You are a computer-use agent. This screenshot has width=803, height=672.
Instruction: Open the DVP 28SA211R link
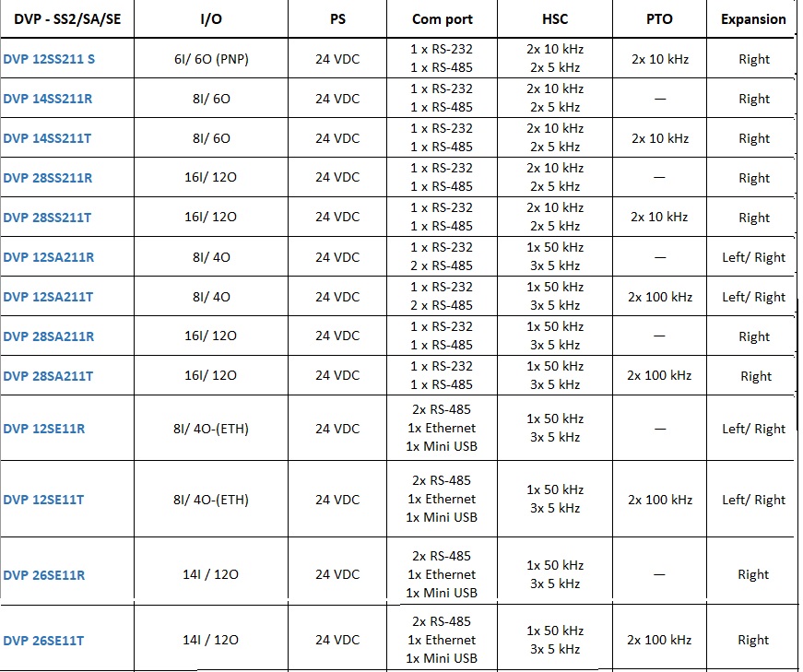(49, 336)
